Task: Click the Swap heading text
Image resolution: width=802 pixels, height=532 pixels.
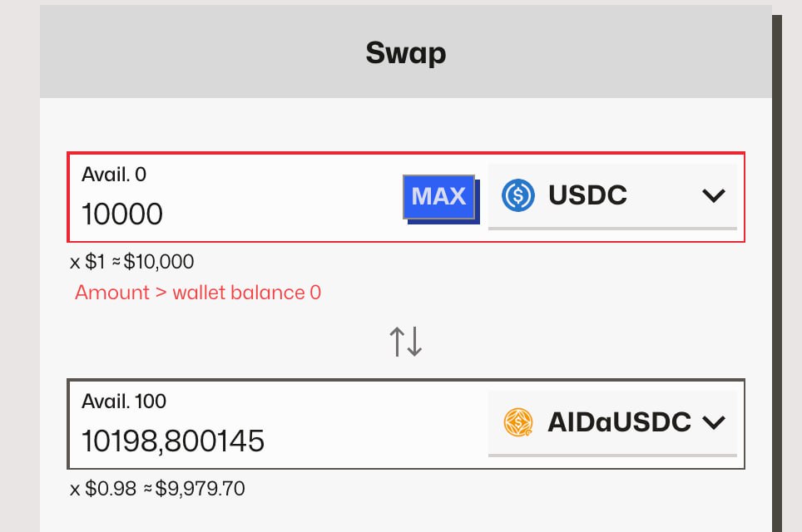Action: (x=406, y=53)
